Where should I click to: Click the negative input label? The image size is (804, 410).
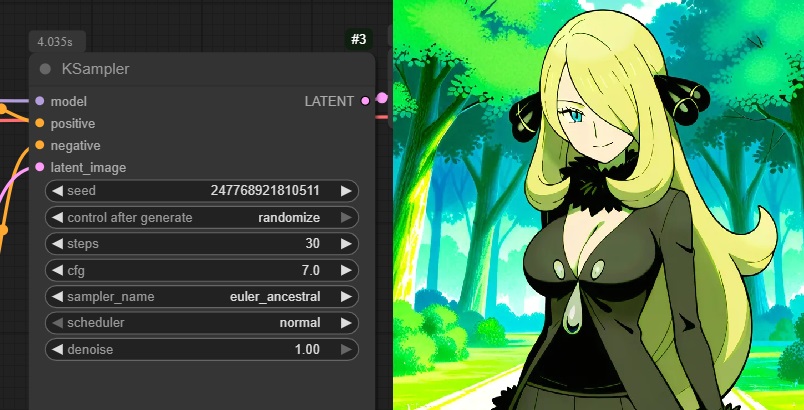[x=75, y=146]
